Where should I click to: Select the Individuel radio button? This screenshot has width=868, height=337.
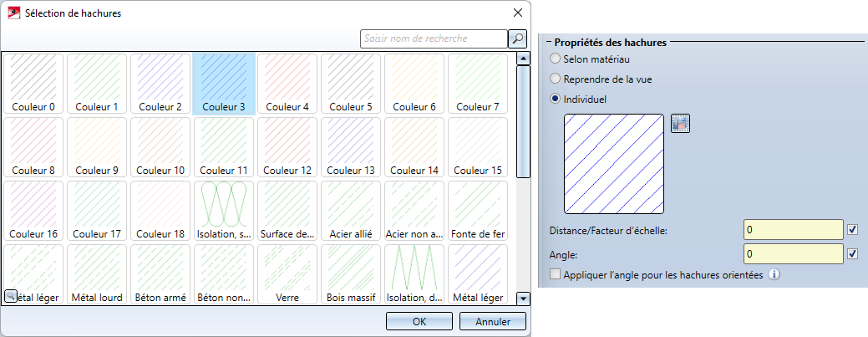coord(556,99)
